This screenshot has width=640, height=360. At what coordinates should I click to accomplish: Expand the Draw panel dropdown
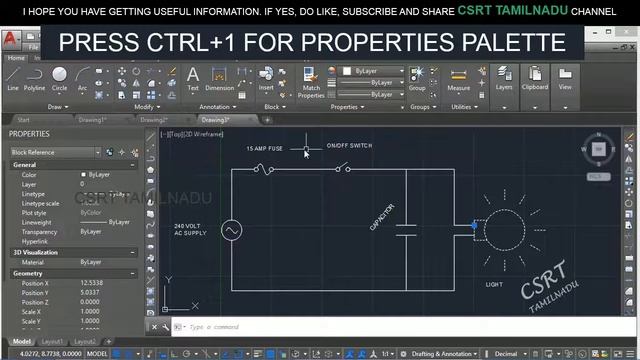58,107
